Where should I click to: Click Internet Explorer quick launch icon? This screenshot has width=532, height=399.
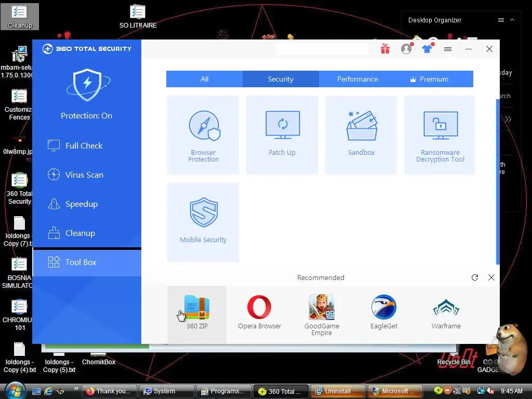48,391
